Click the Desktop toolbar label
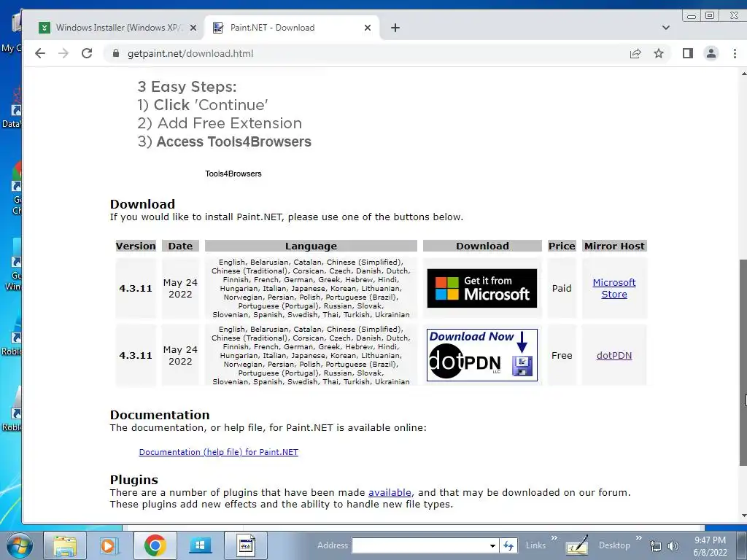This screenshot has width=747, height=560. (x=614, y=545)
